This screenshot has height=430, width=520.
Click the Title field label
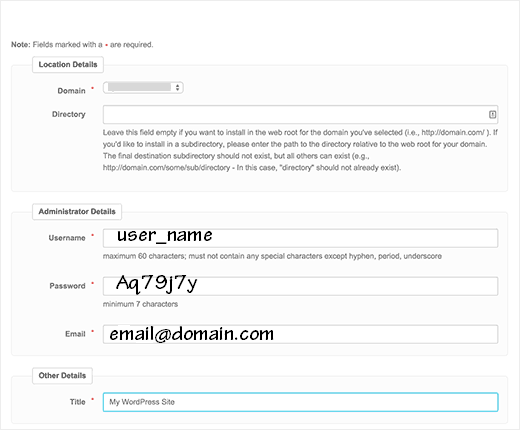coord(78,402)
